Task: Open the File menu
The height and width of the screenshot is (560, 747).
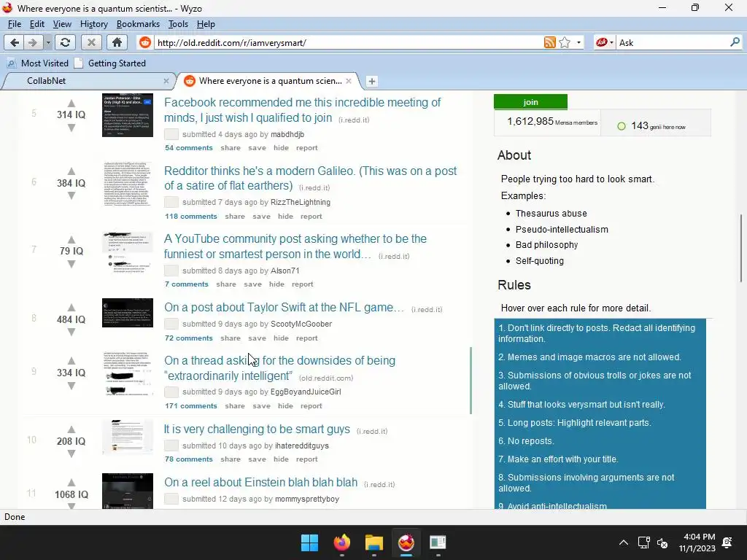Action: tap(15, 24)
